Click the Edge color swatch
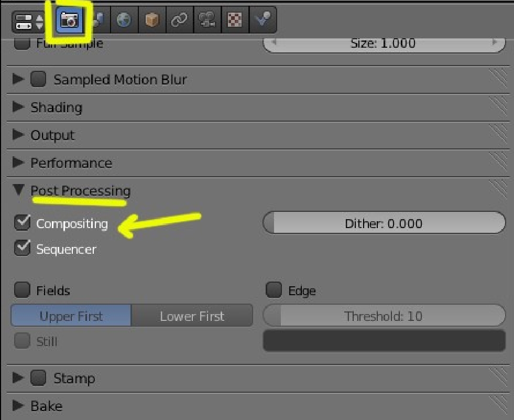This screenshot has height=420, width=514. (384, 341)
